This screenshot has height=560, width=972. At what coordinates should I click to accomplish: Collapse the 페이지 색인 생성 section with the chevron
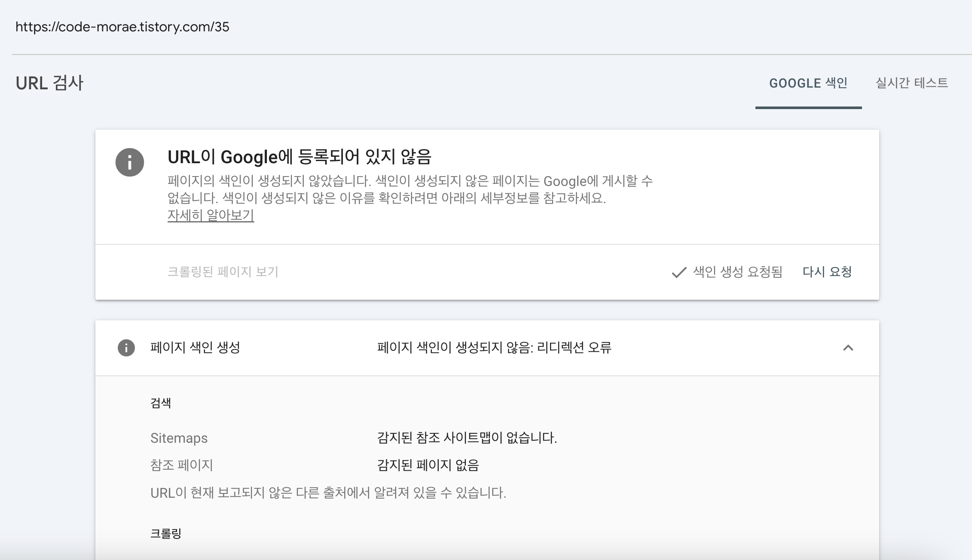click(x=848, y=348)
